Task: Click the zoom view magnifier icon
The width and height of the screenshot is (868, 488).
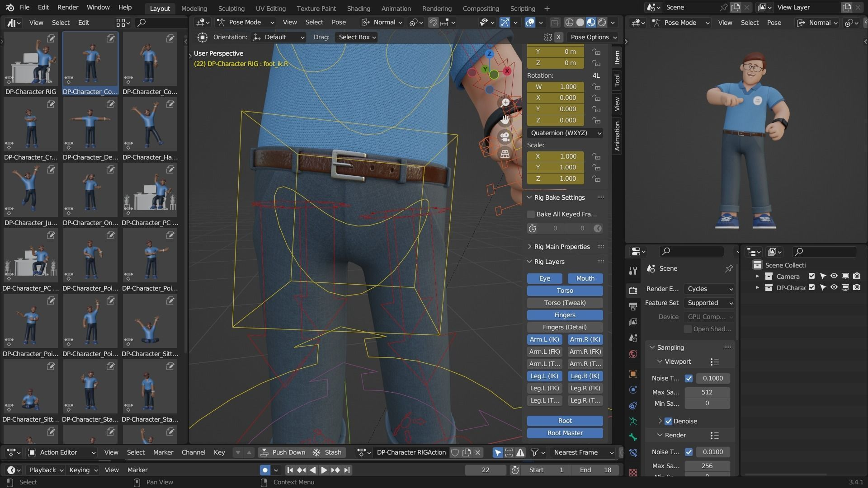Action: pos(505,103)
